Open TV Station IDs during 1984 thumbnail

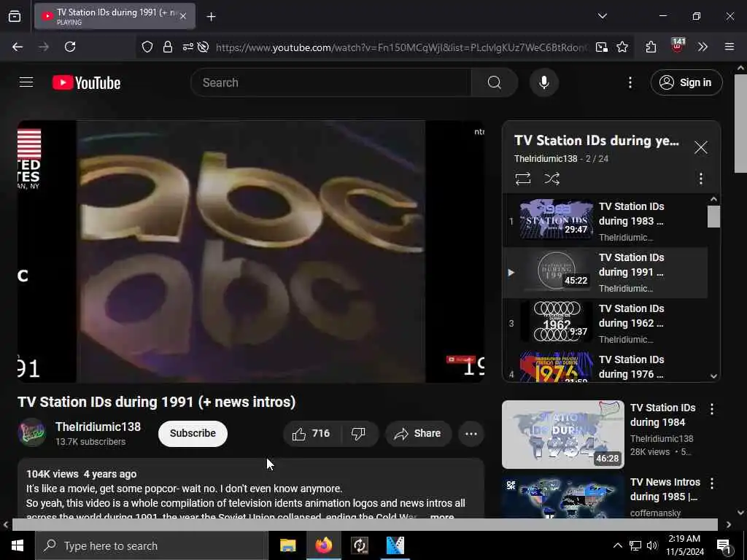point(562,434)
